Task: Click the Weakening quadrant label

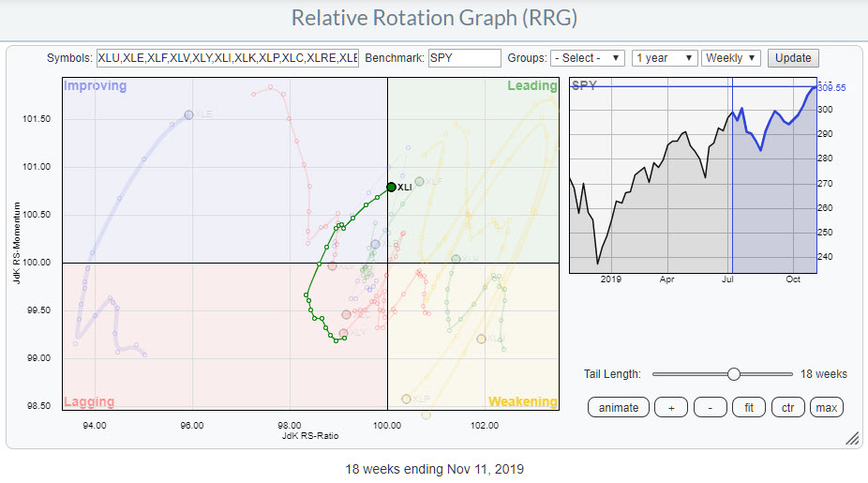Action: 522,401
